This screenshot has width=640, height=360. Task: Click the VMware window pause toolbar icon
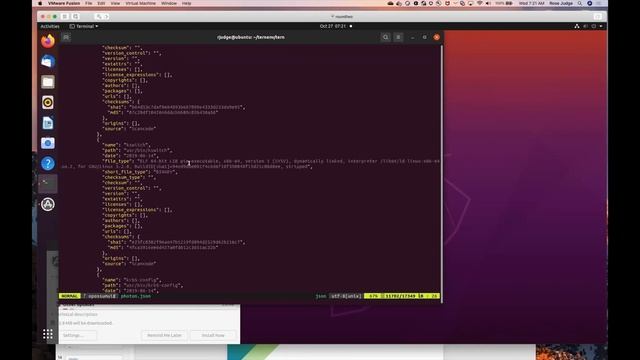point(64,16)
